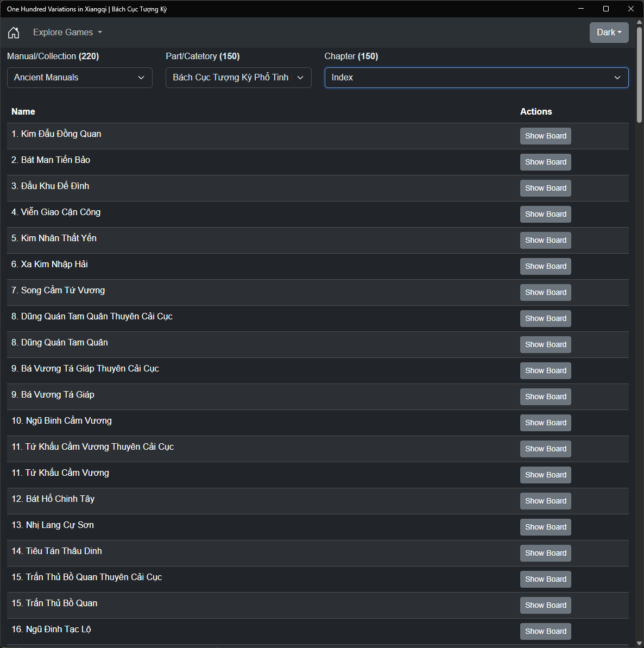Image resolution: width=644 pixels, height=648 pixels.
Task: Select the text '10. Ngũ Binh Cầm Vương'
Action: click(x=61, y=421)
